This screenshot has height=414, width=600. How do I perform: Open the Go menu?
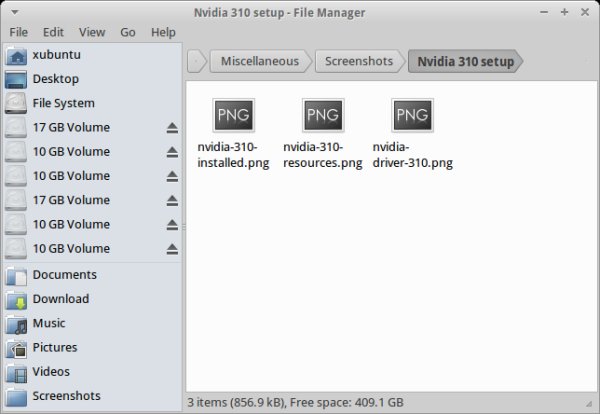[128, 32]
